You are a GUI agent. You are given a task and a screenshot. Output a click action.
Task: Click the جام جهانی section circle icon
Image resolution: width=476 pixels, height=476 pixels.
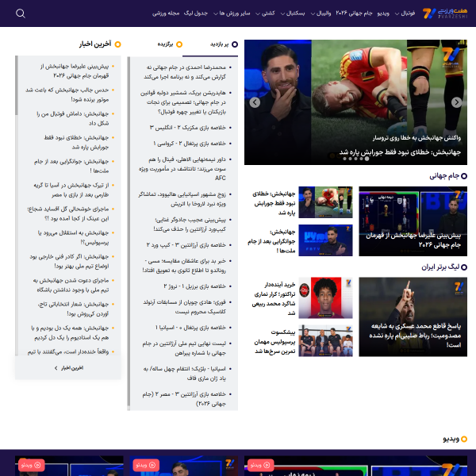pyautogui.click(x=464, y=176)
